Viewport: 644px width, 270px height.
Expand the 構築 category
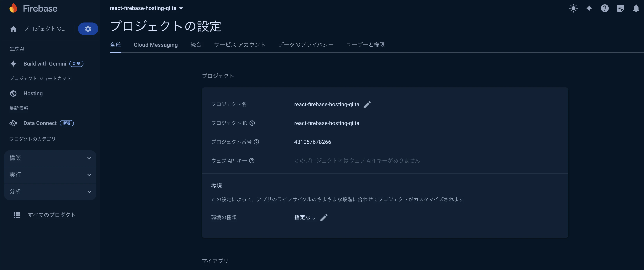pyautogui.click(x=50, y=158)
